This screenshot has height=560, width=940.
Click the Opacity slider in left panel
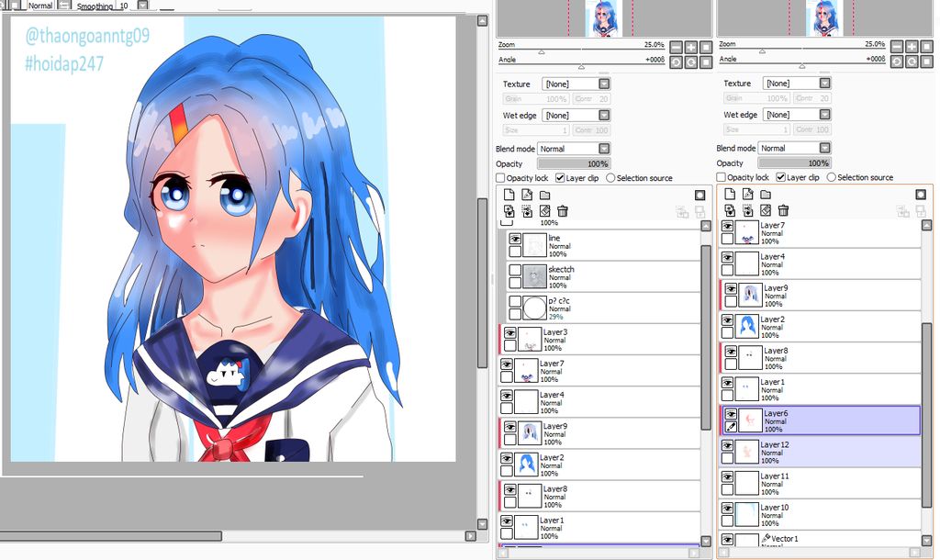coord(574,163)
